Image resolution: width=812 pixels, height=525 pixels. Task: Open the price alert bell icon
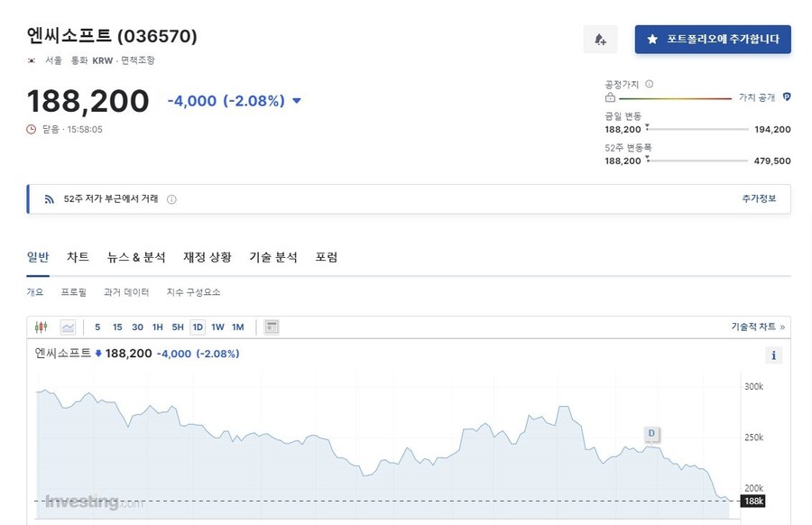600,39
